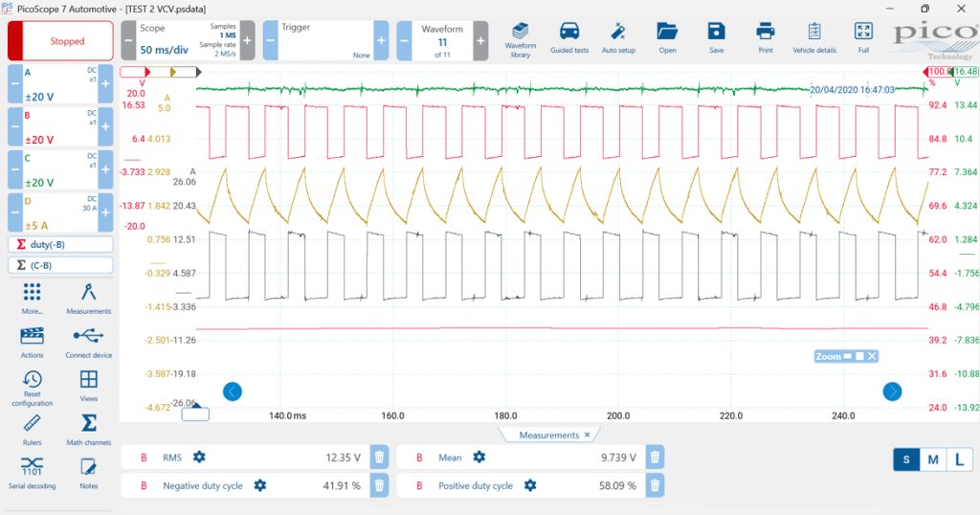Close the Measurements tab
This screenshot has width=980, height=515.
click(x=587, y=435)
